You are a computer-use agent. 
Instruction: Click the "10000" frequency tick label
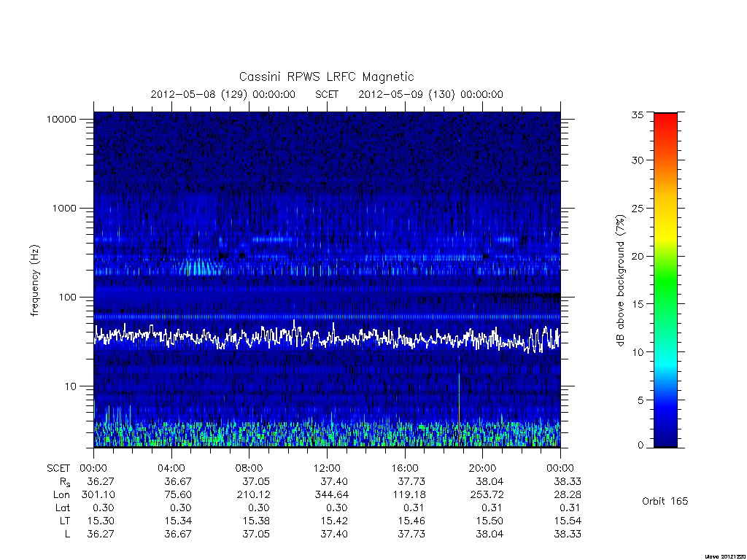(61, 119)
